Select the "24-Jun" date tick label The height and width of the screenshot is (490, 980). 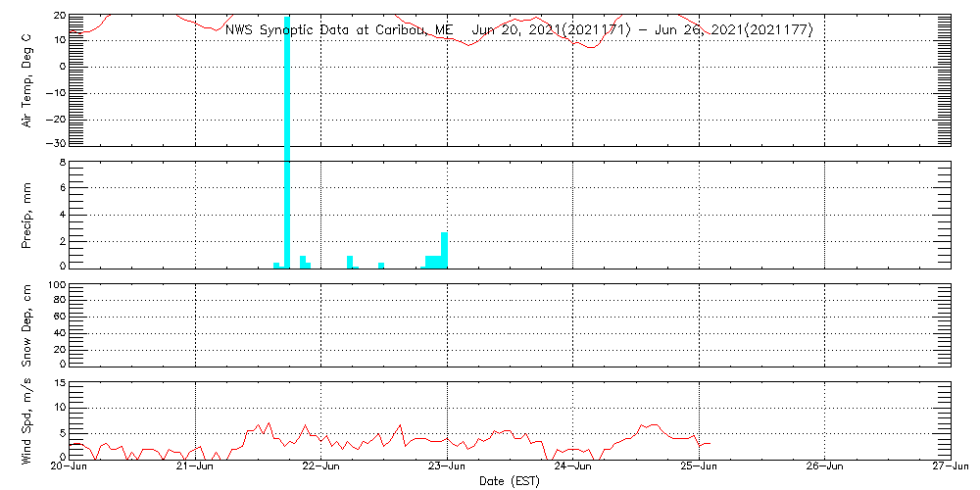(x=572, y=466)
